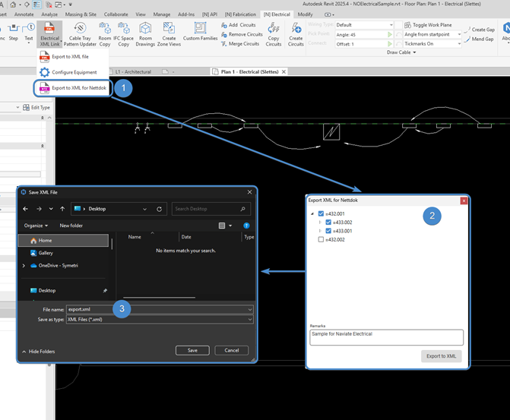510x420 pixels.
Task: Go up one folder level in save dialog
Action: [62, 209]
